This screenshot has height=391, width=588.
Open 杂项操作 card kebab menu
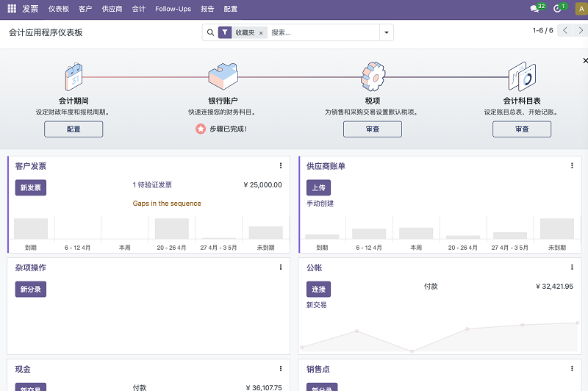point(281,268)
